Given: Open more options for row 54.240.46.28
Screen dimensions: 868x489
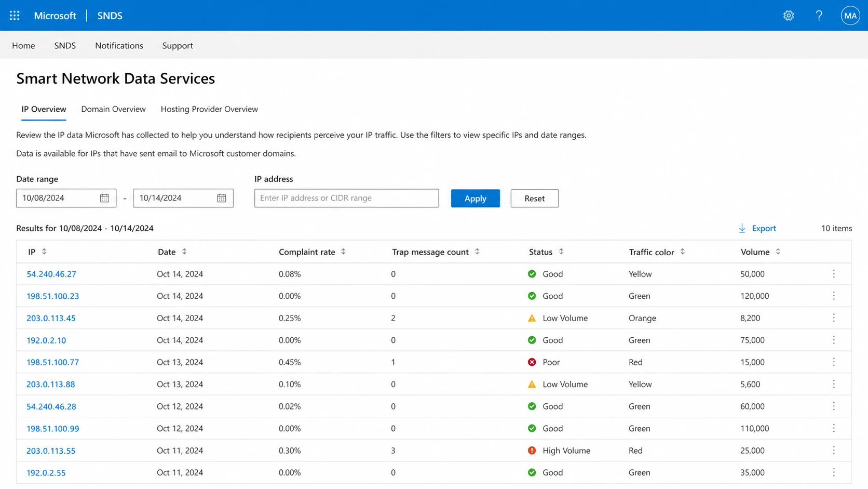Looking at the screenshot, I should [834, 406].
